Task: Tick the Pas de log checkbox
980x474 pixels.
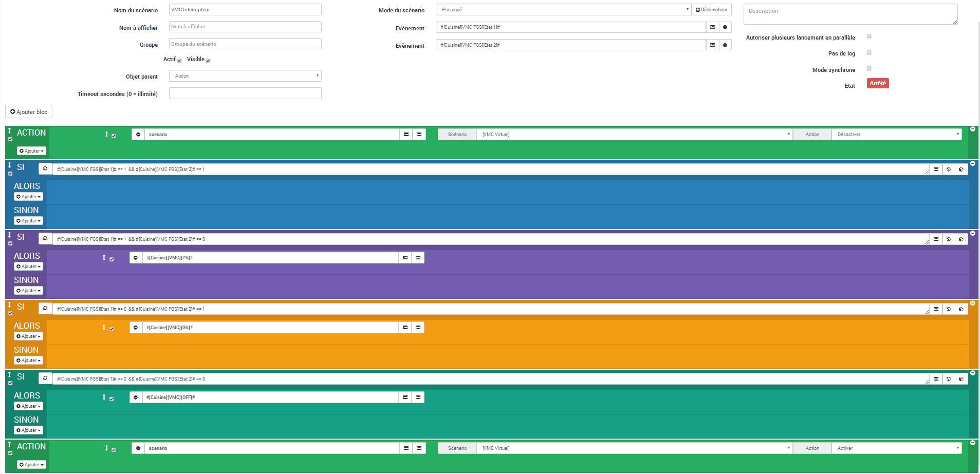Action: (869, 53)
